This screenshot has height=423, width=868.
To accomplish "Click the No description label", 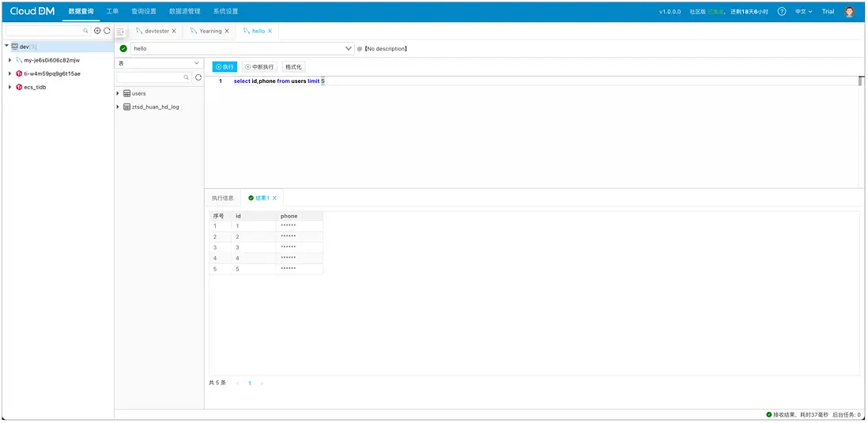I will tap(385, 49).
